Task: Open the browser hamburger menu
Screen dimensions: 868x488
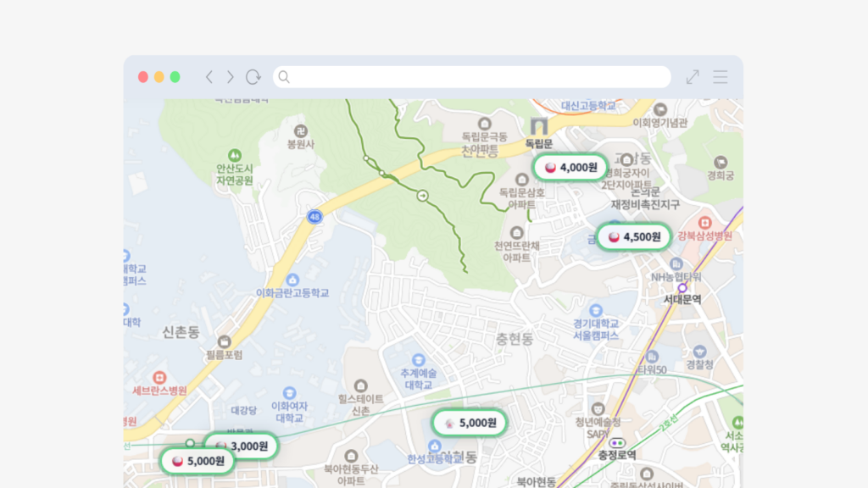Action: 720,76
